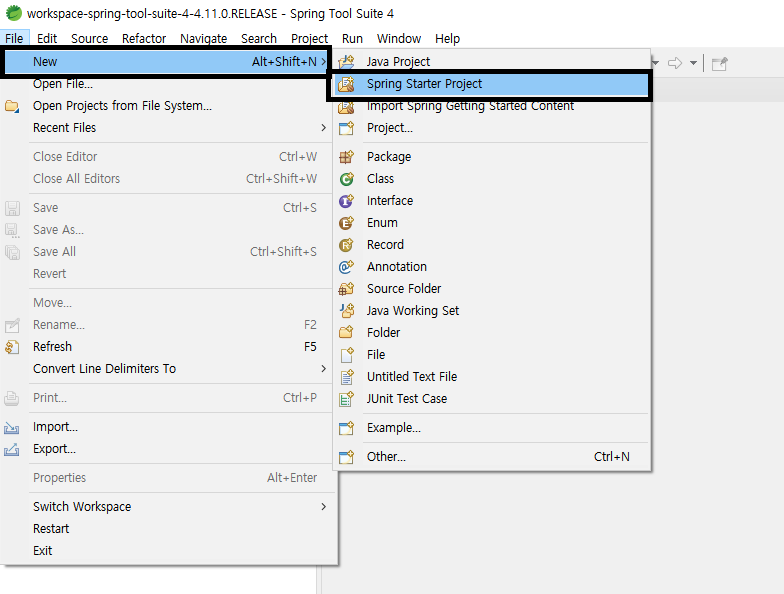Click the Java Working Set icon

pyautogui.click(x=346, y=311)
